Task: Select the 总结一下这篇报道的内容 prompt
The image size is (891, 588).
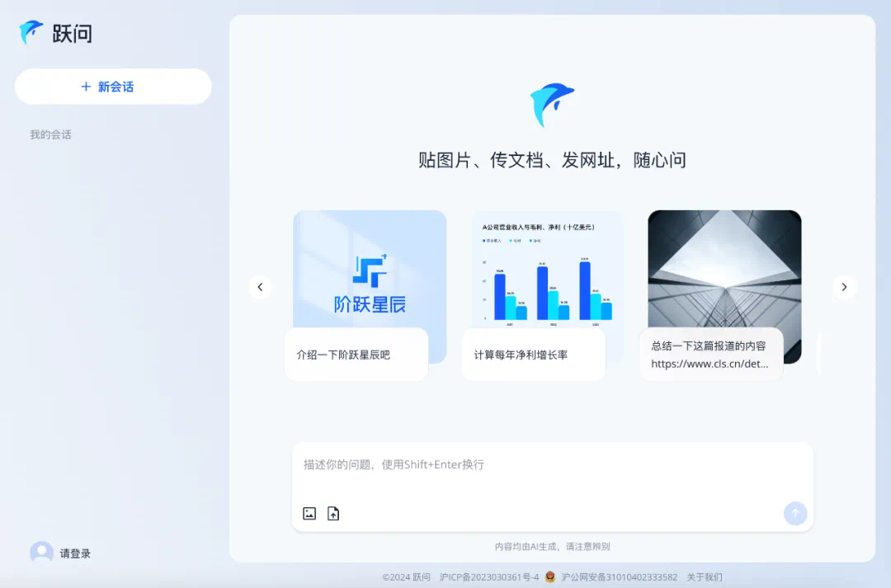Action: [711, 355]
